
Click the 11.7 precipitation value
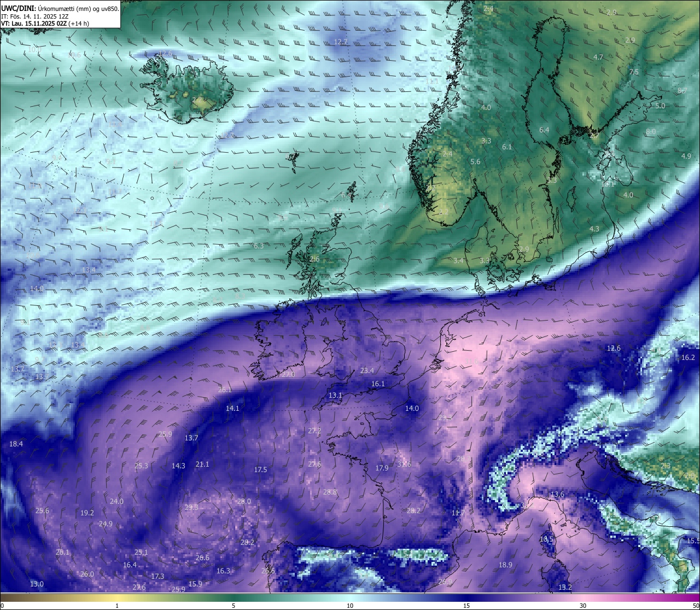coord(458,513)
